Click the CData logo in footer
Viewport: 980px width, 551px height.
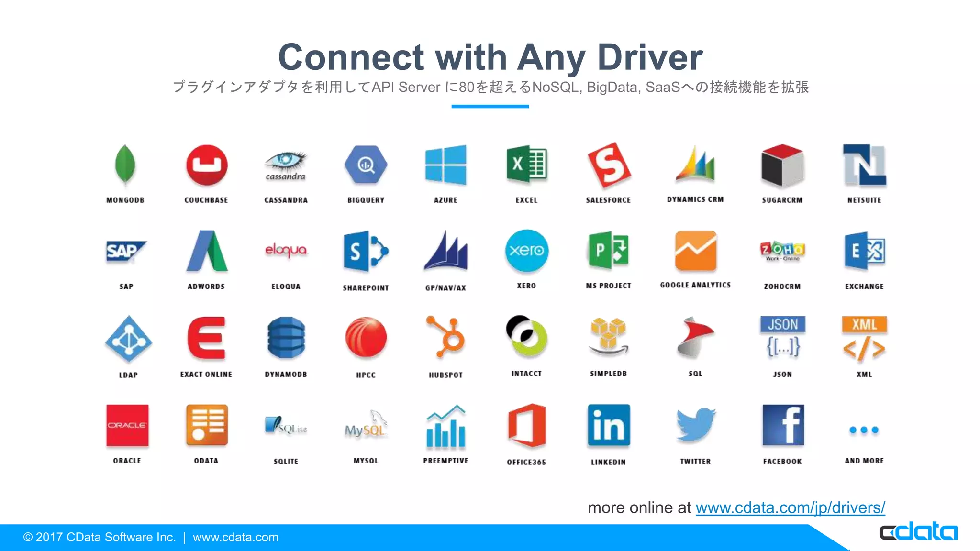918,532
